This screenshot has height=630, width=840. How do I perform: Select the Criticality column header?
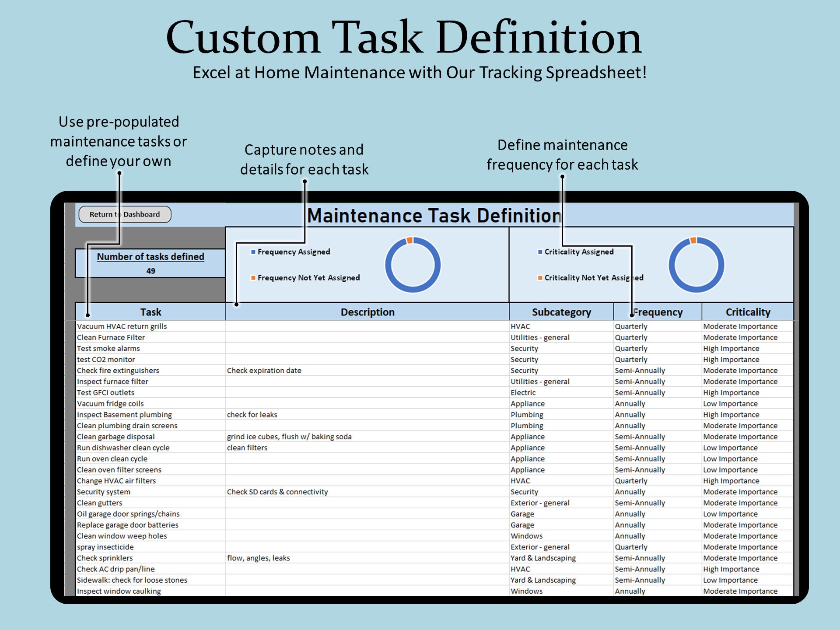click(748, 312)
